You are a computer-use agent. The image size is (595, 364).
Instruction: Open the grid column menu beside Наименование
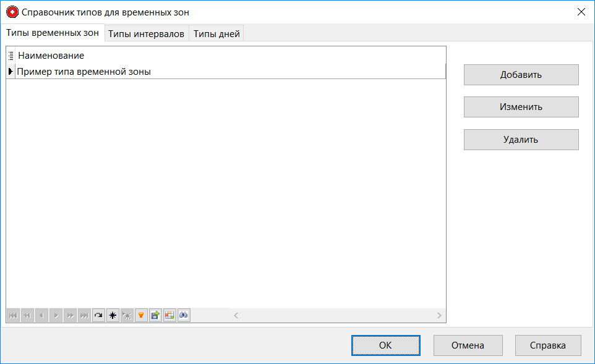point(11,56)
